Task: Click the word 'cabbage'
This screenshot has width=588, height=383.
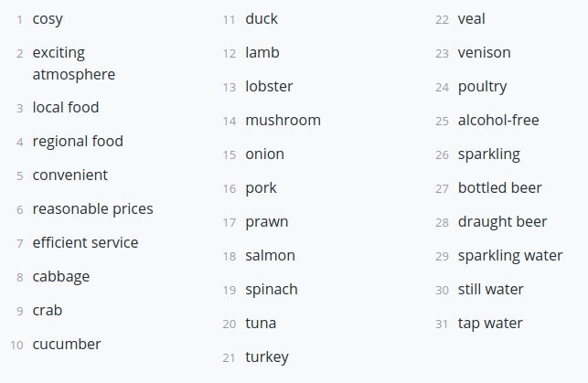Action: pos(61,277)
